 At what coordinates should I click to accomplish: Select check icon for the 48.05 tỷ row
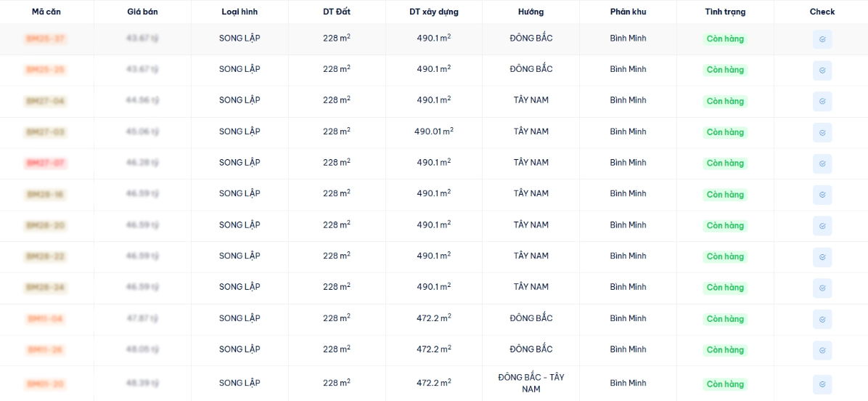[x=822, y=350]
